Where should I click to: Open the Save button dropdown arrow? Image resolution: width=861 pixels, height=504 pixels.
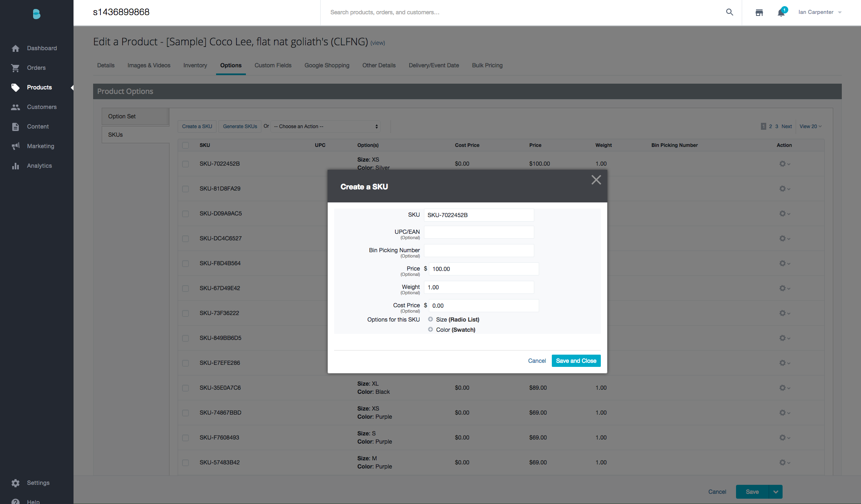776,492
